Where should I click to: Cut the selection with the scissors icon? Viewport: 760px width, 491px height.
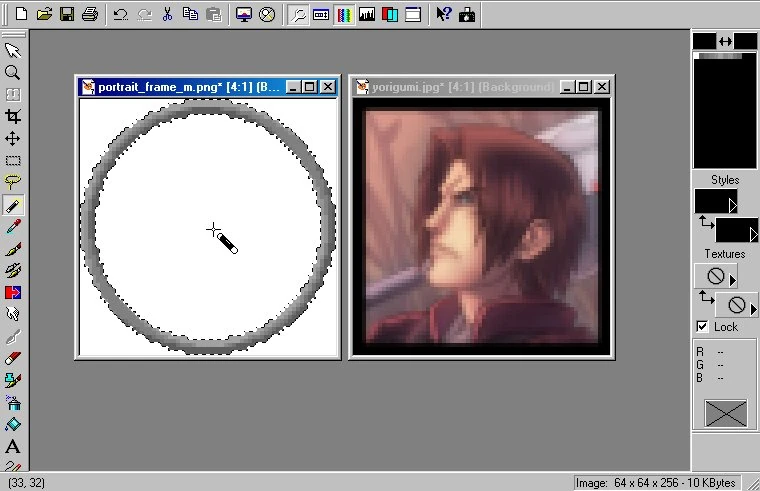coord(167,14)
